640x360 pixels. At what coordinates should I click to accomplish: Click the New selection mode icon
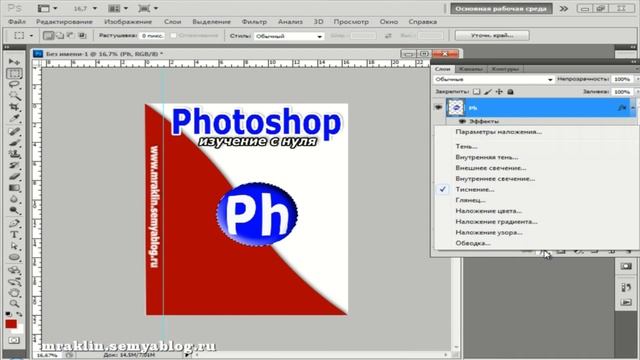(49, 36)
